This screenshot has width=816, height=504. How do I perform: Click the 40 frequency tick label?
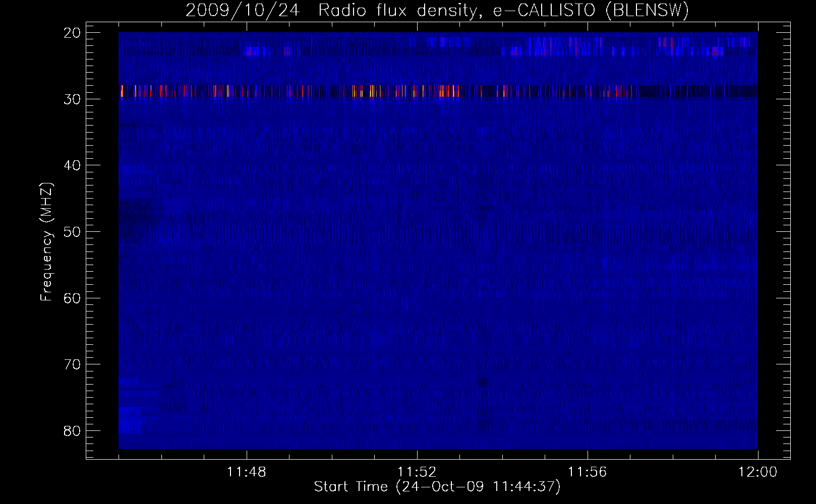click(x=72, y=165)
